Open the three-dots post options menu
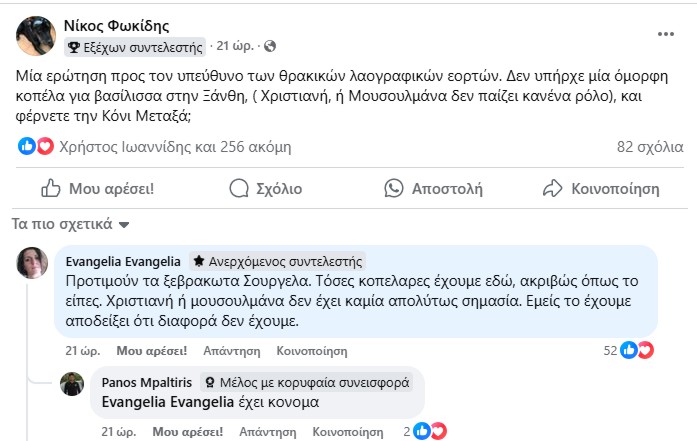 coord(666,33)
